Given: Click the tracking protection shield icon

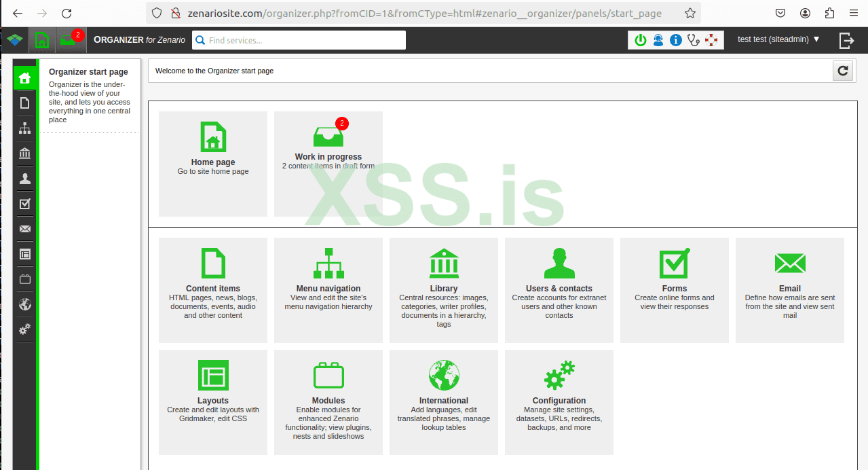Looking at the screenshot, I should [x=157, y=13].
